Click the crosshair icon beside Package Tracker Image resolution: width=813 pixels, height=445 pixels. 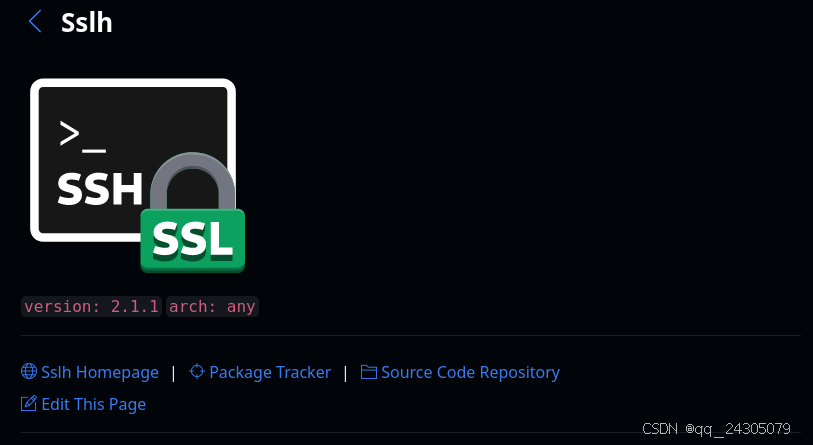click(197, 371)
